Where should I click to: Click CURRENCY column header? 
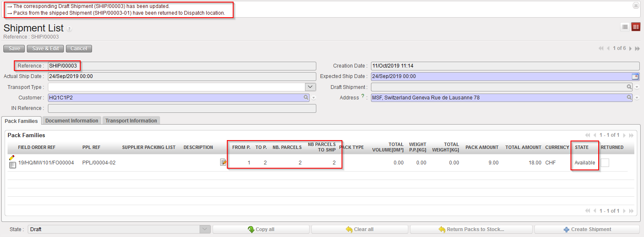(557, 148)
